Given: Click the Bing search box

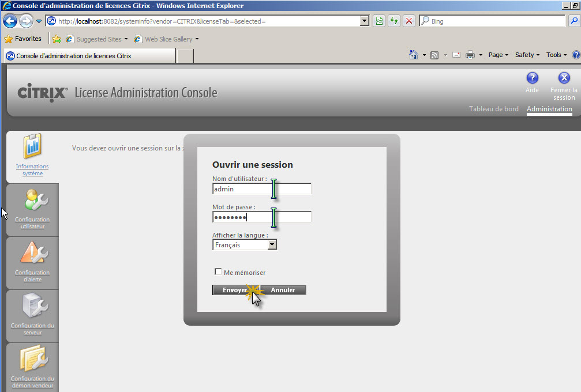Looking at the screenshot, I should pos(493,21).
